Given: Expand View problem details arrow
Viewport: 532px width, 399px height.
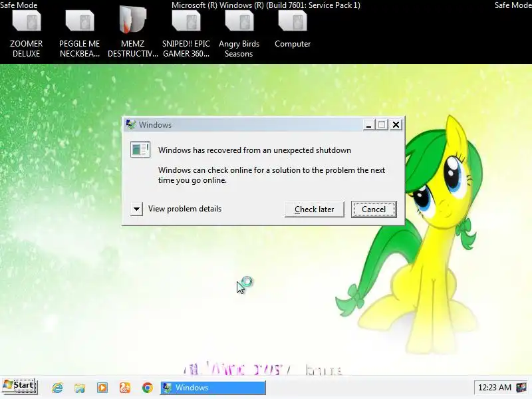Looking at the screenshot, I should [136, 209].
